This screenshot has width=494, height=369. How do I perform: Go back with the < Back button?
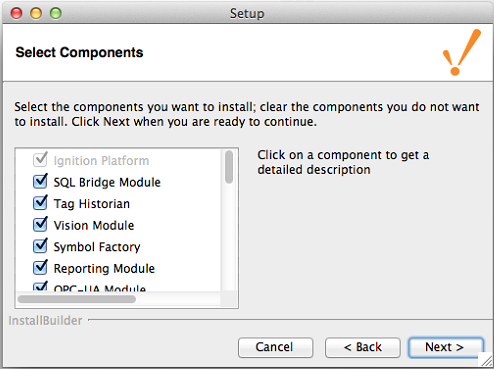click(x=363, y=347)
